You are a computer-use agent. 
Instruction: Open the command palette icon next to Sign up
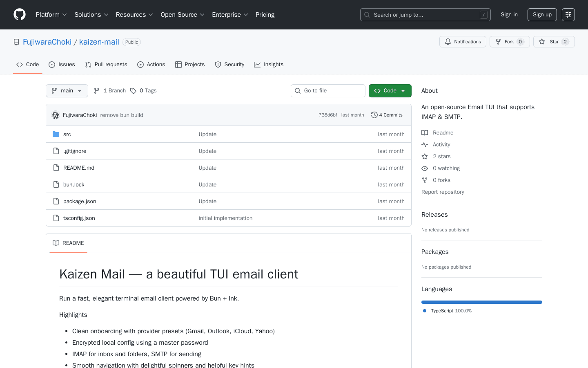568,14
